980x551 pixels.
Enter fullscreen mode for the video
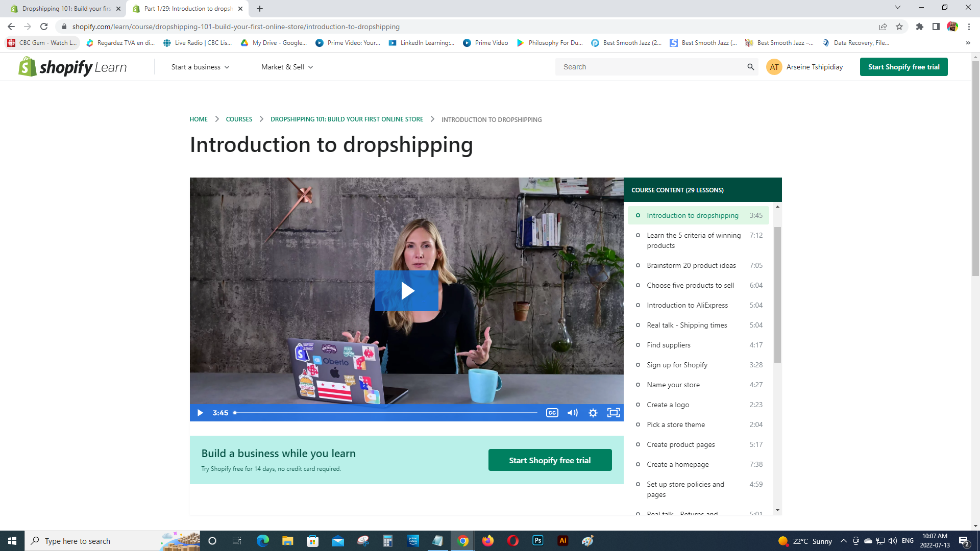click(x=613, y=413)
